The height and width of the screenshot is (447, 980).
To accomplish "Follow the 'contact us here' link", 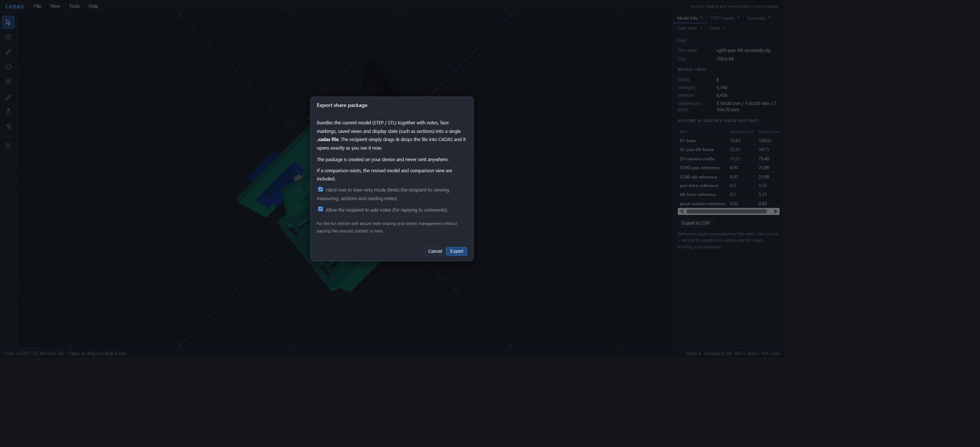I will click(x=369, y=231).
